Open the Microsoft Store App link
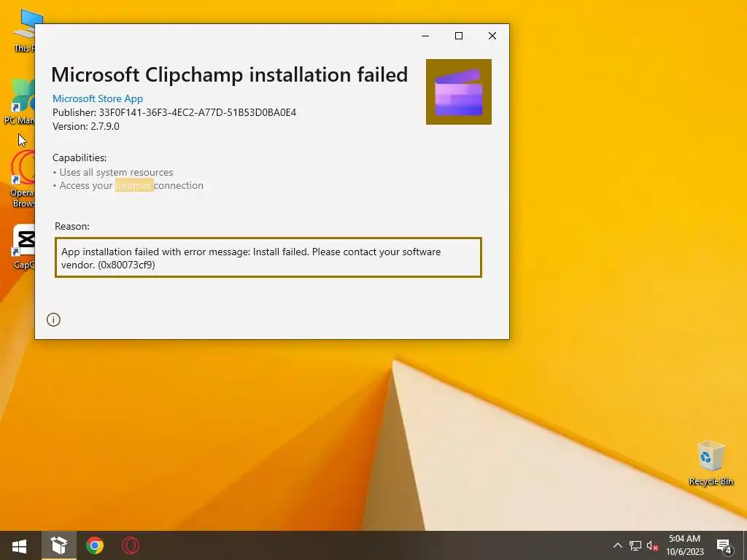The height and width of the screenshot is (560, 747). 98,98
